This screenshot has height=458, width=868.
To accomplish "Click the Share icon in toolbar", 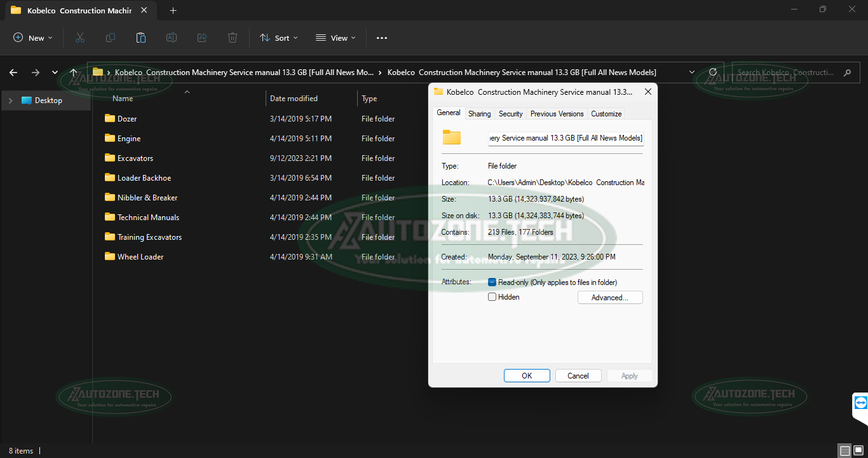I will pos(202,38).
